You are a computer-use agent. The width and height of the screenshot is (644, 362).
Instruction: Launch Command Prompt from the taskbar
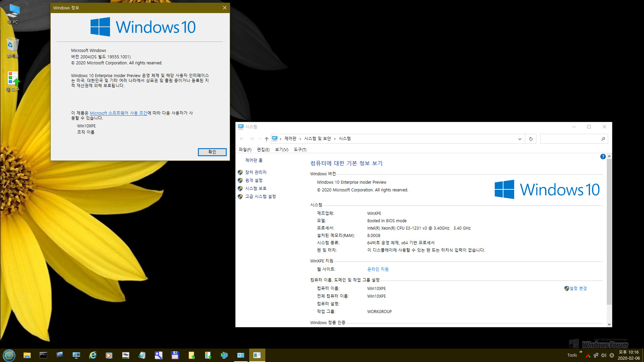[x=43, y=355]
